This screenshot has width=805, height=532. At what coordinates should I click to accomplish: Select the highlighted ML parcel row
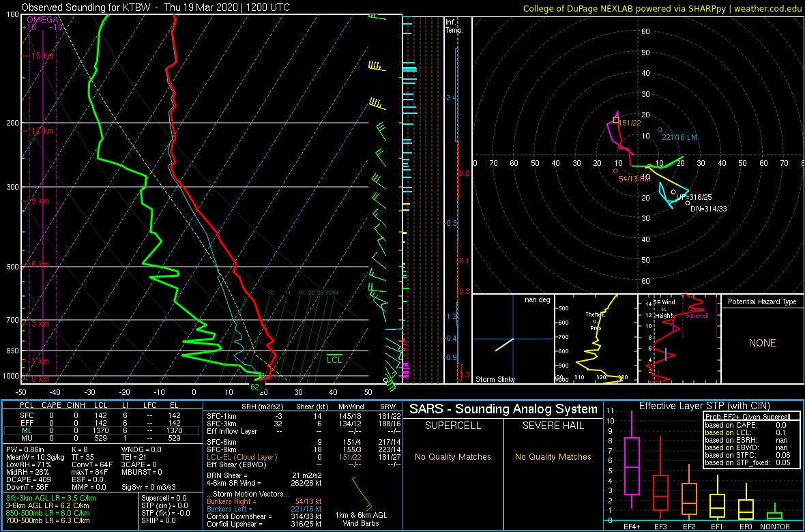[x=102, y=431]
